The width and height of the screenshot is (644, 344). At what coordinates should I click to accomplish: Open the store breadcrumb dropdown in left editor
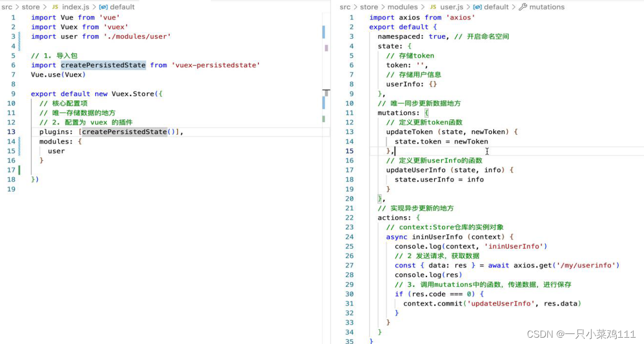point(30,7)
